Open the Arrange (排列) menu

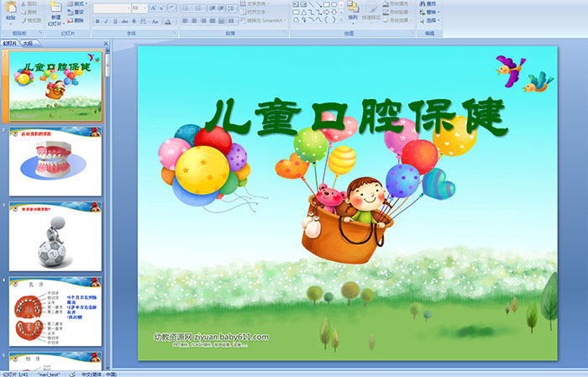(353, 11)
